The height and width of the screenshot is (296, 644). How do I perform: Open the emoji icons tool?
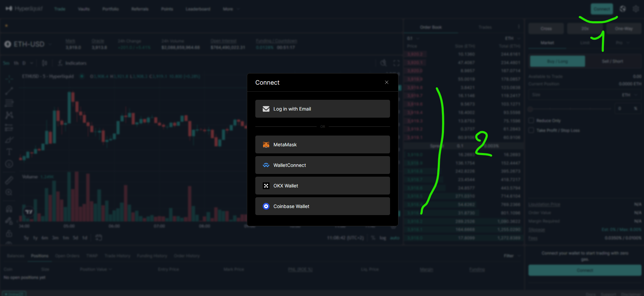(x=9, y=164)
